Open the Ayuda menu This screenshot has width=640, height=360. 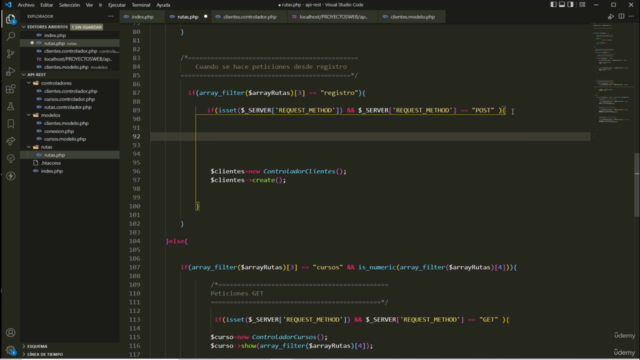click(x=163, y=5)
